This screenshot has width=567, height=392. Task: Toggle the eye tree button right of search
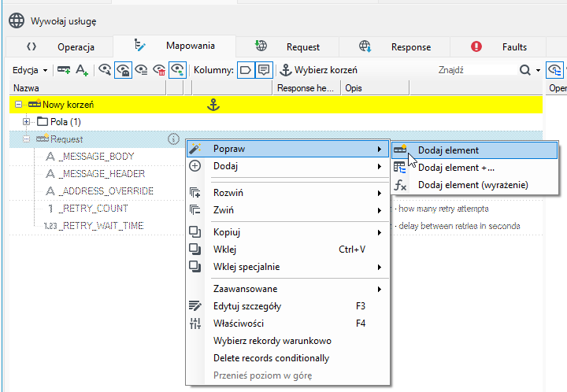pyautogui.click(x=554, y=70)
